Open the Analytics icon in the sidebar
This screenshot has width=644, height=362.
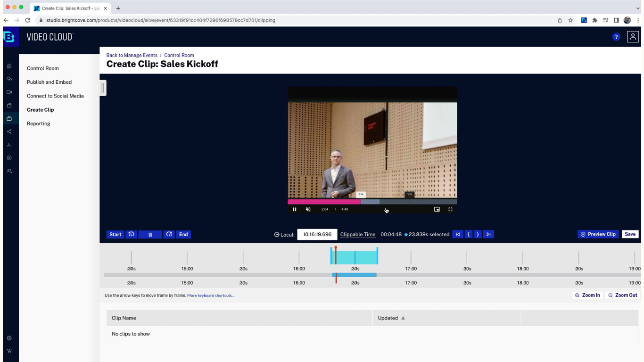click(x=9, y=145)
